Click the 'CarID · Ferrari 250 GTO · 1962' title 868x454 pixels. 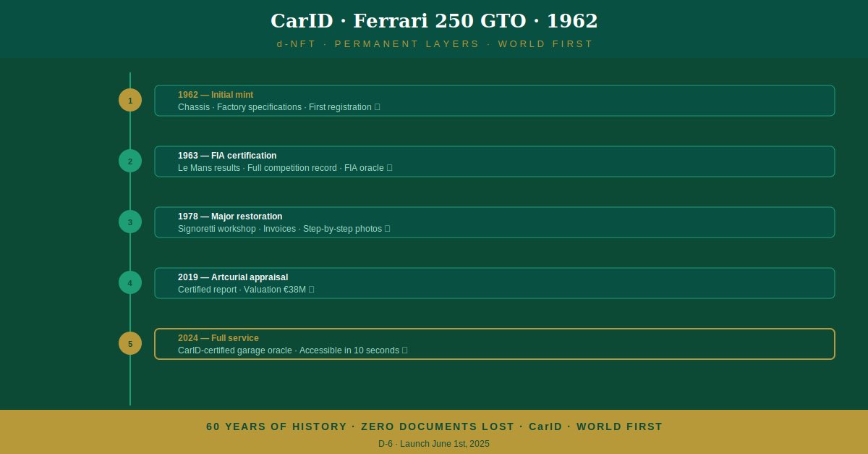434,21
